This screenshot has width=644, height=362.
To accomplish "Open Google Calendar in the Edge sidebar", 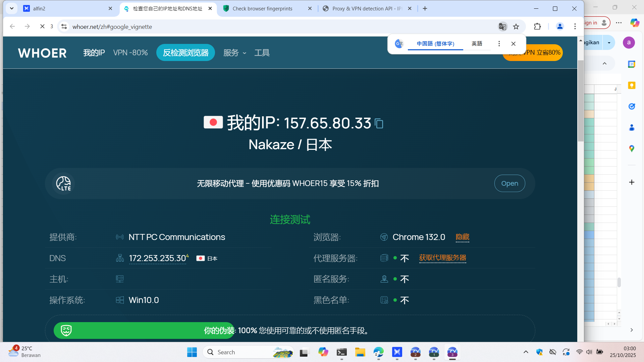I will pos(632,64).
